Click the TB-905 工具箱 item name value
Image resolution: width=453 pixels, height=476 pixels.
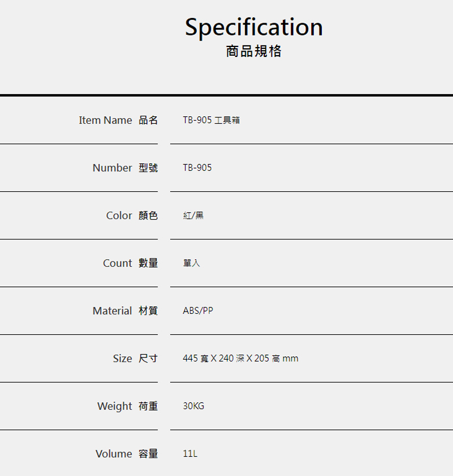coord(211,120)
